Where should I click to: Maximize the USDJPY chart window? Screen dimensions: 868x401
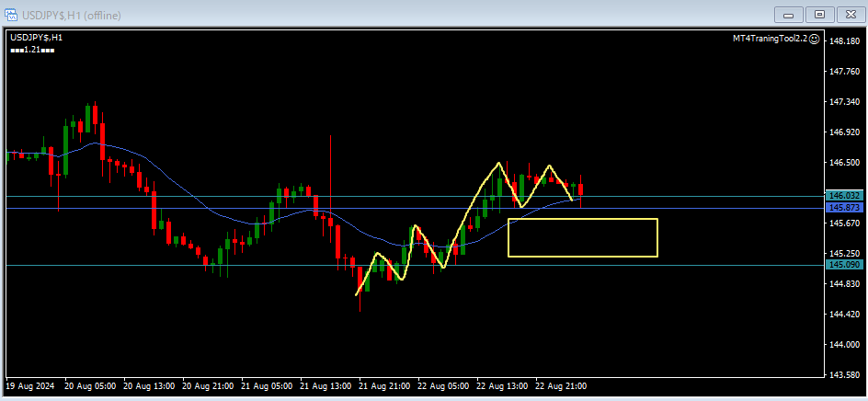tap(819, 15)
